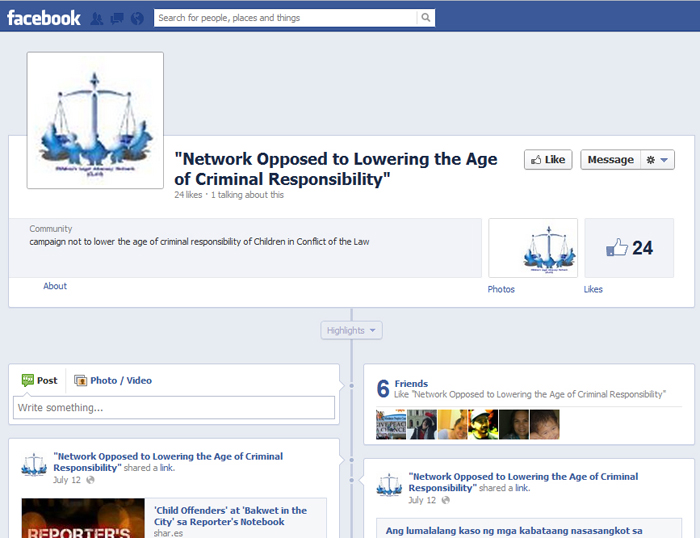Open the messages icon in top bar

point(116,18)
